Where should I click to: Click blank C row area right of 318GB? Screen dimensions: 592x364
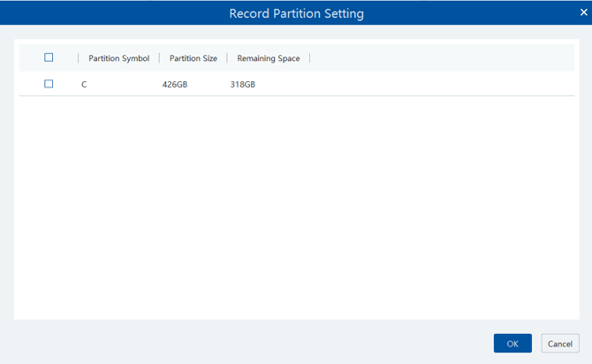tap(415, 85)
